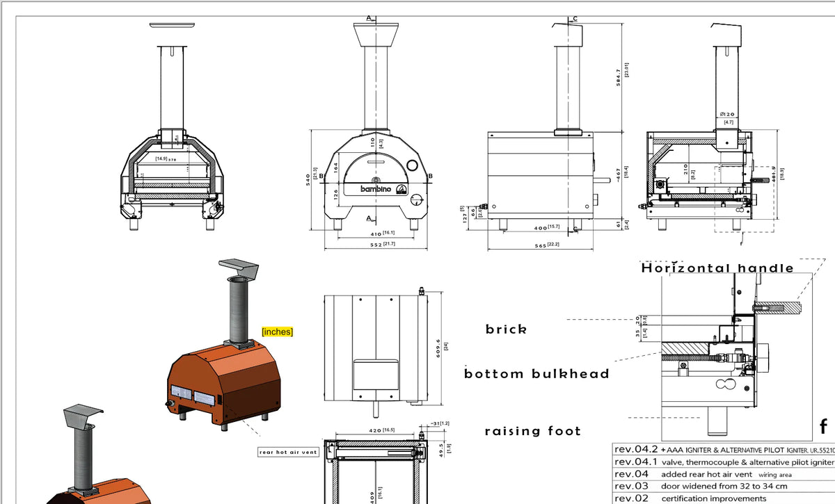This screenshot has width=835, height=504.
Task: Click the partial bottom section view with 409 dimension
Action: tap(376, 472)
